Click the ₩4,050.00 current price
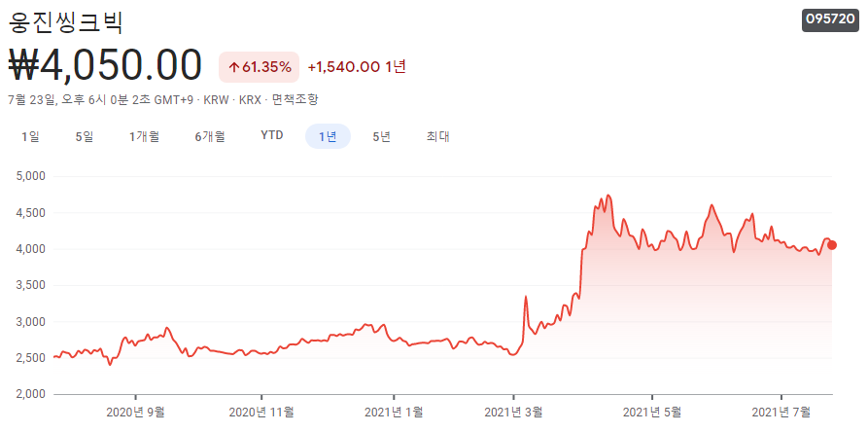This screenshot has width=868, height=432. click(x=106, y=66)
